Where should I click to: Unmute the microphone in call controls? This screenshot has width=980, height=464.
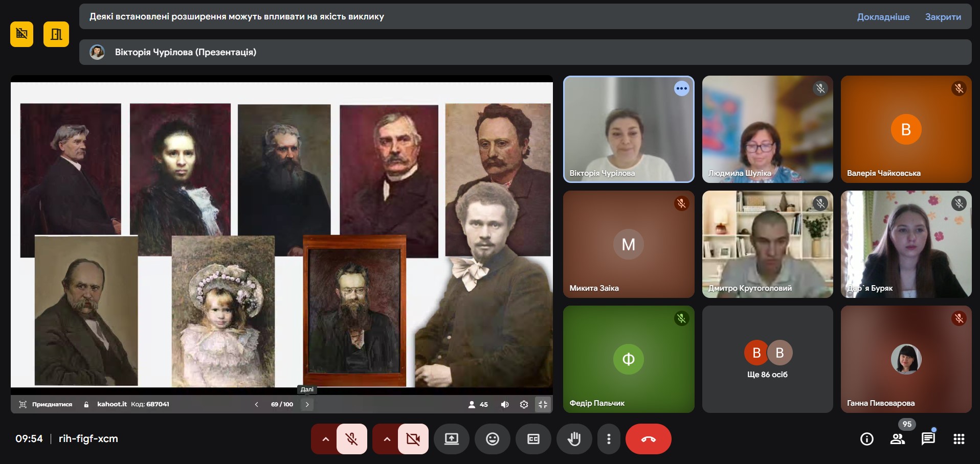[x=352, y=439]
